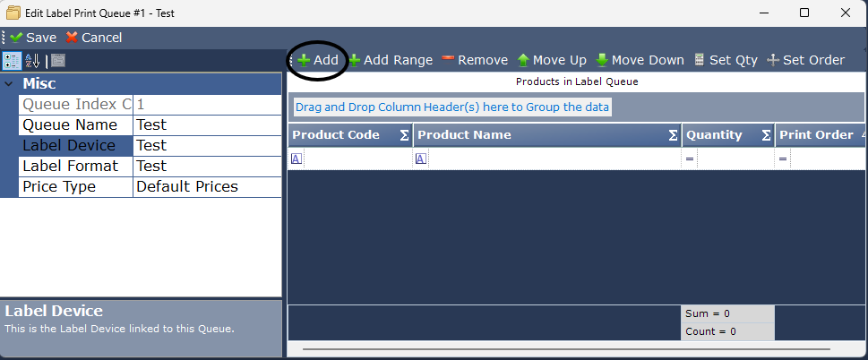868x360 pixels.
Task: Switch property grid to Alphabetical sort
Action: [32, 61]
